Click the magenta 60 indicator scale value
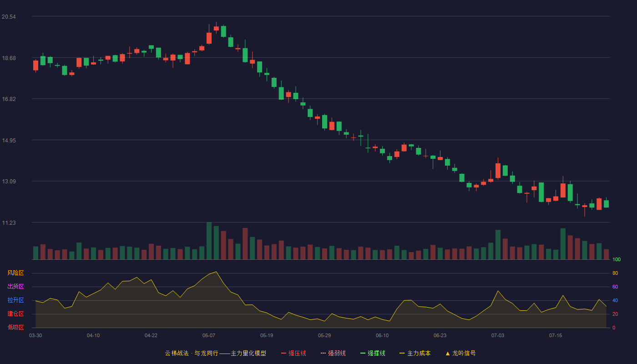Viewport: 637px width, 364px height. click(615, 287)
